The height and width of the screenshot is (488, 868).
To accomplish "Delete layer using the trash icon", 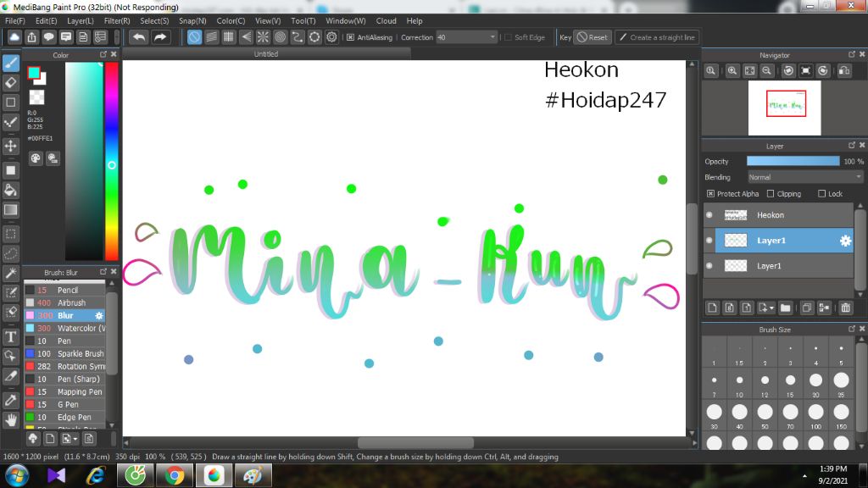I will (845, 308).
